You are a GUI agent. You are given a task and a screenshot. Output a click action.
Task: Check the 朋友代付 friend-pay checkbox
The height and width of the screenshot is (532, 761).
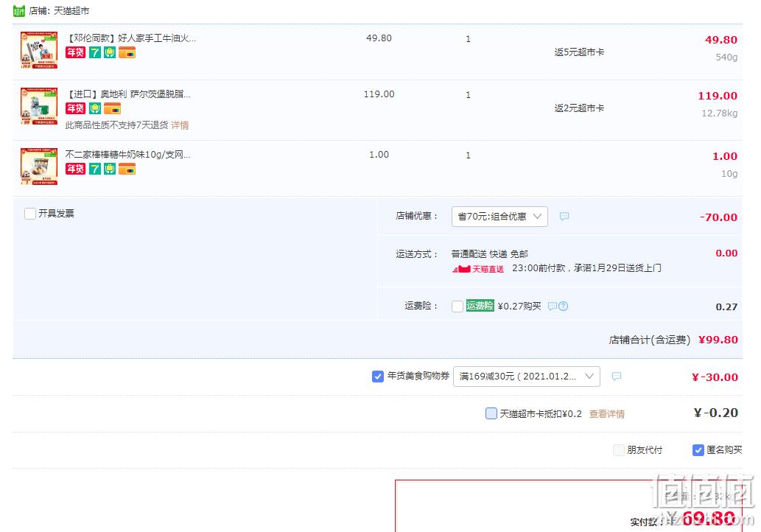tap(619, 450)
